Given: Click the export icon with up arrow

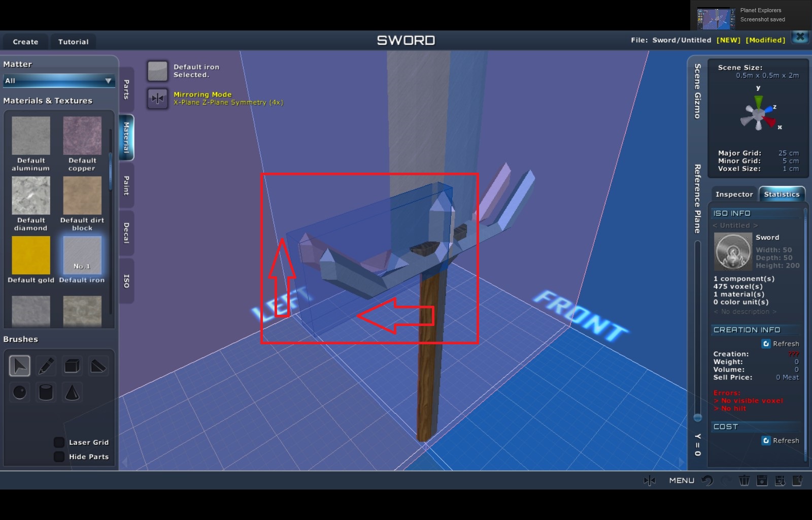Looking at the screenshot, I should click(798, 480).
